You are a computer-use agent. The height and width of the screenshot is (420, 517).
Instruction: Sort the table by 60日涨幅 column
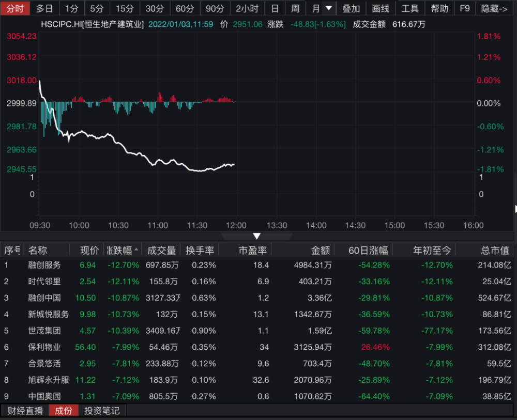coord(368,251)
